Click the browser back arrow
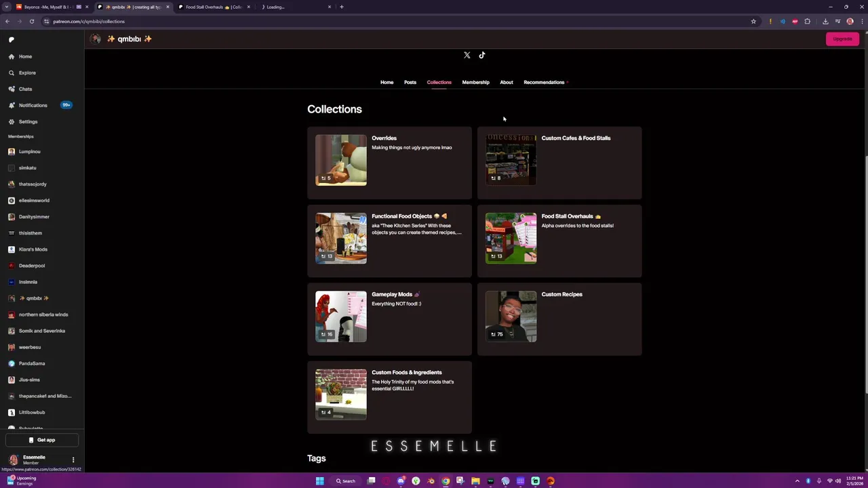 [7, 21]
